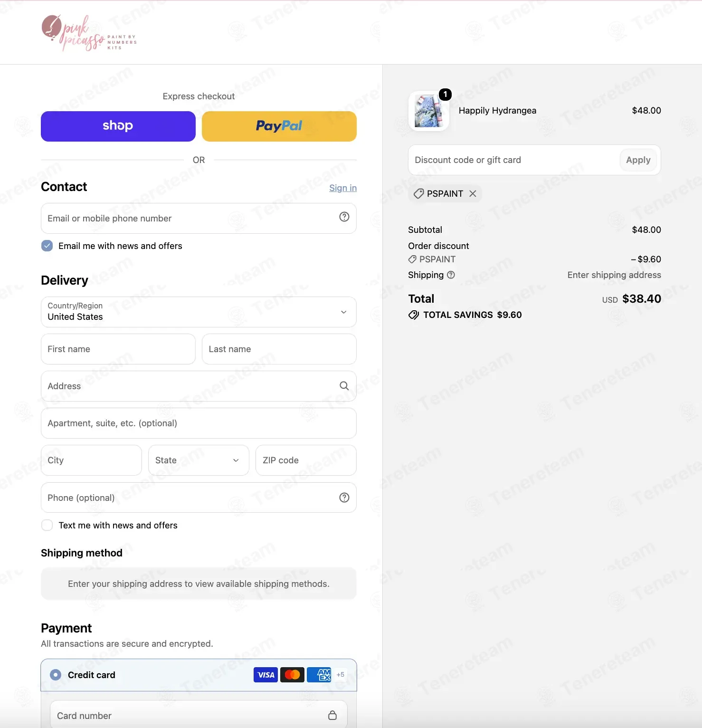Open the Country/Region dropdown
The width and height of the screenshot is (702, 728).
click(x=199, y=312)
